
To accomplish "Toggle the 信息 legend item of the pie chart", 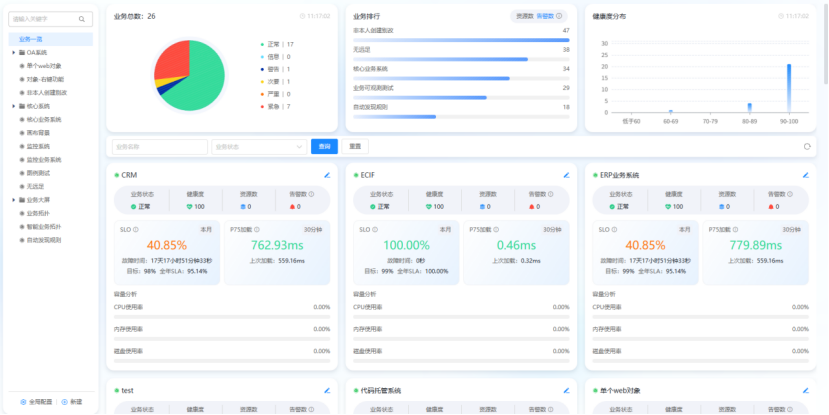I will pos(275,57).
